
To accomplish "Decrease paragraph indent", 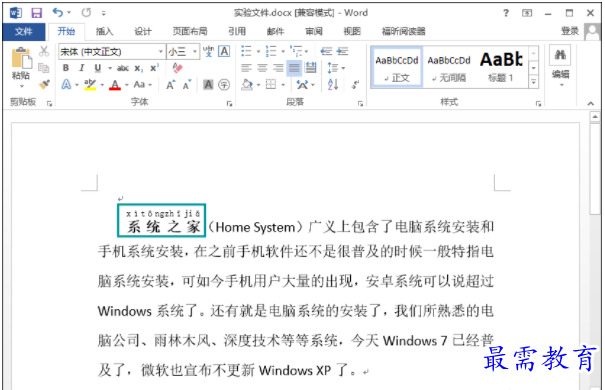I will point(326,51).
